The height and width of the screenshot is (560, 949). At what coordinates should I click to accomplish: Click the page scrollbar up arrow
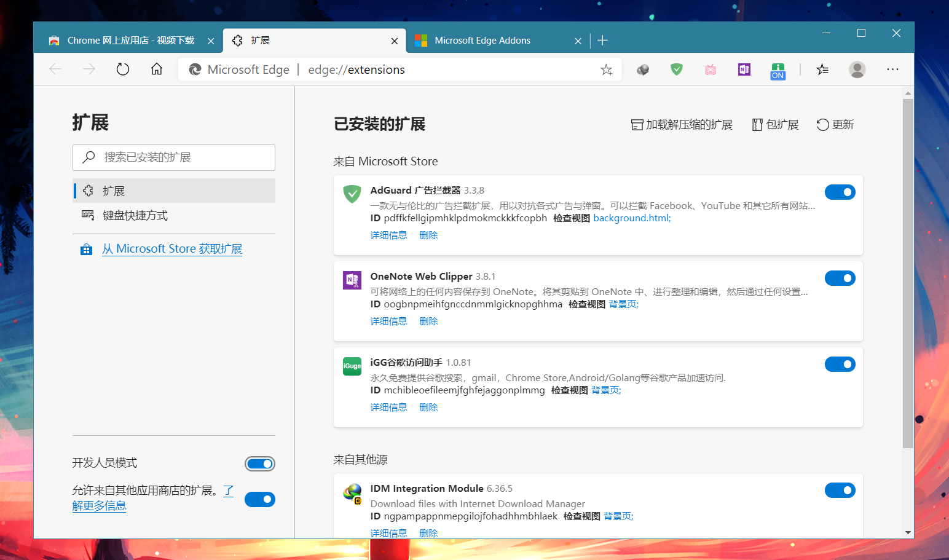(x=908, y=93)
